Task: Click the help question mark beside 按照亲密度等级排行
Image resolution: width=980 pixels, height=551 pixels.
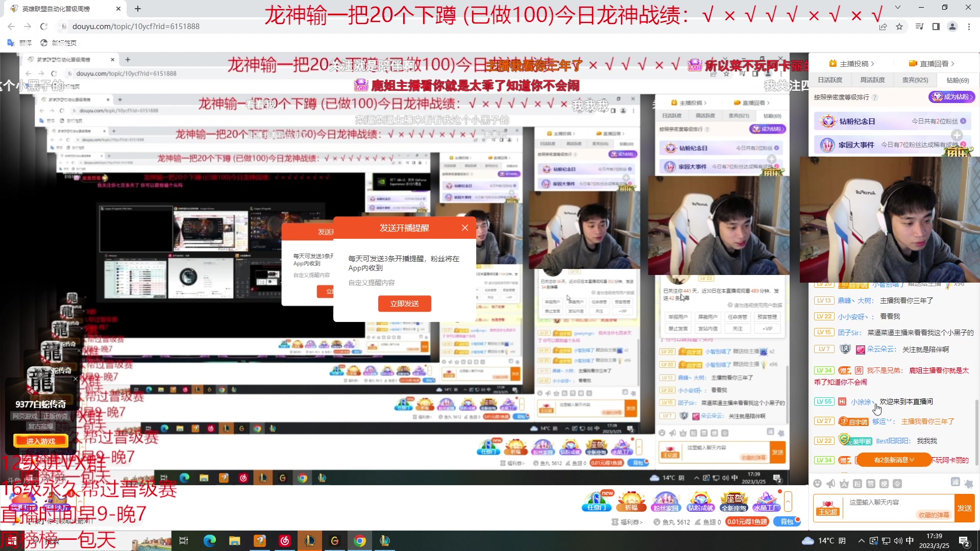Action: (875, 97)
